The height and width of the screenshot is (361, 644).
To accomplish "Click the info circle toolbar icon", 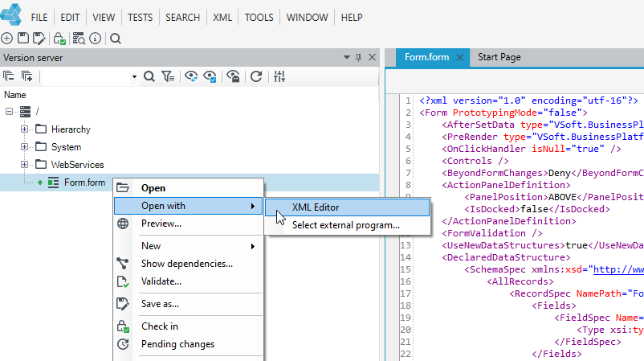I will [x=96, y=39].
